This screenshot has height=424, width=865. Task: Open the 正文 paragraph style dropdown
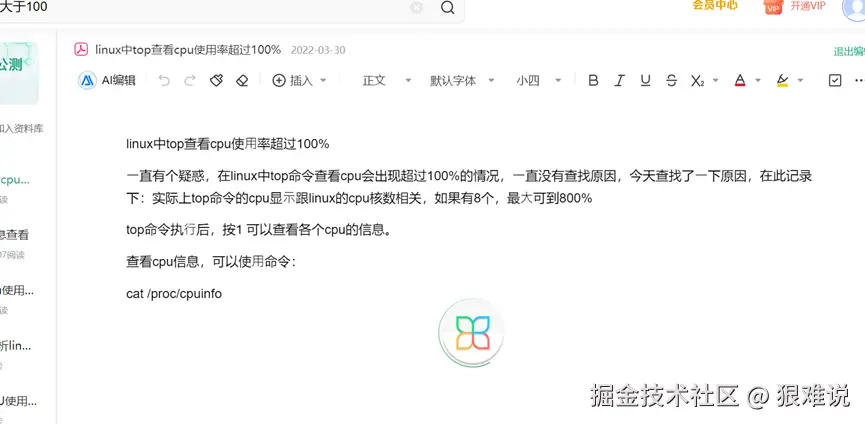pyautogui.click(x=387, y=80)
